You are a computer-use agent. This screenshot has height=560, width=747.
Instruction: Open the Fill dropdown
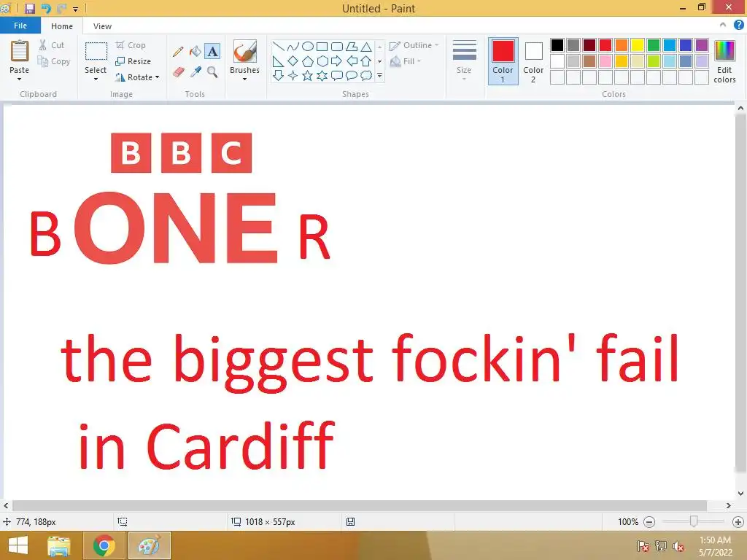tap(406, 61)
